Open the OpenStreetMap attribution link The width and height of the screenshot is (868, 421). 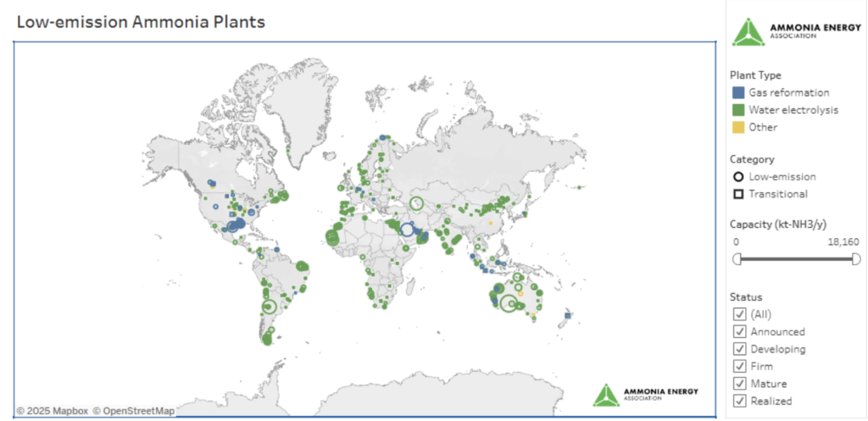(133, 411)
